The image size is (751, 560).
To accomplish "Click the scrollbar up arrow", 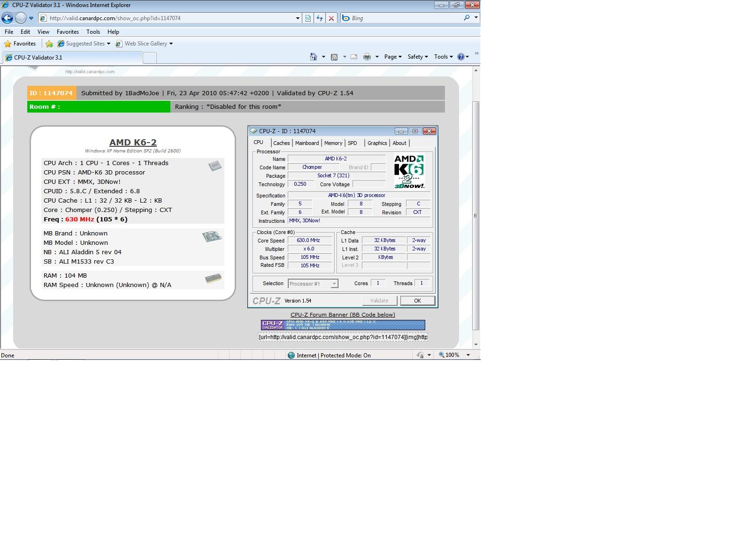I will coord(476,70).
